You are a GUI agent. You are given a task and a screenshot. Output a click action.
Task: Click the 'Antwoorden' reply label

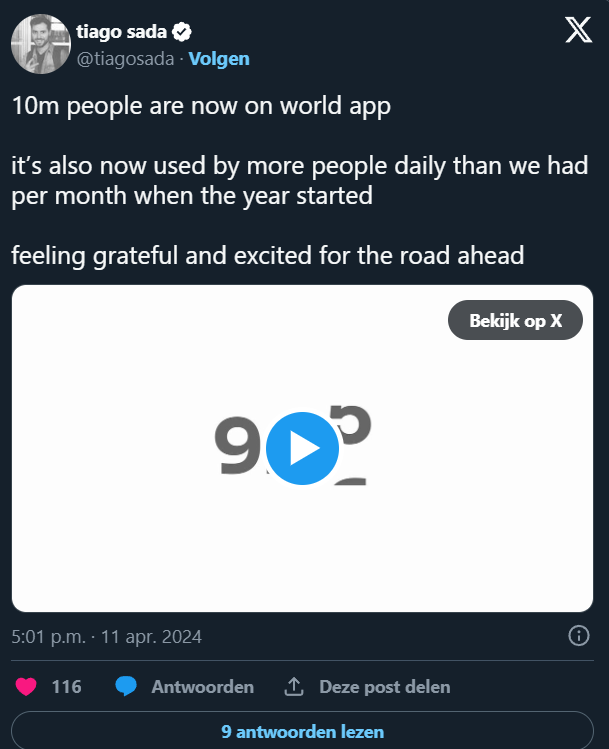coord(202,687)
